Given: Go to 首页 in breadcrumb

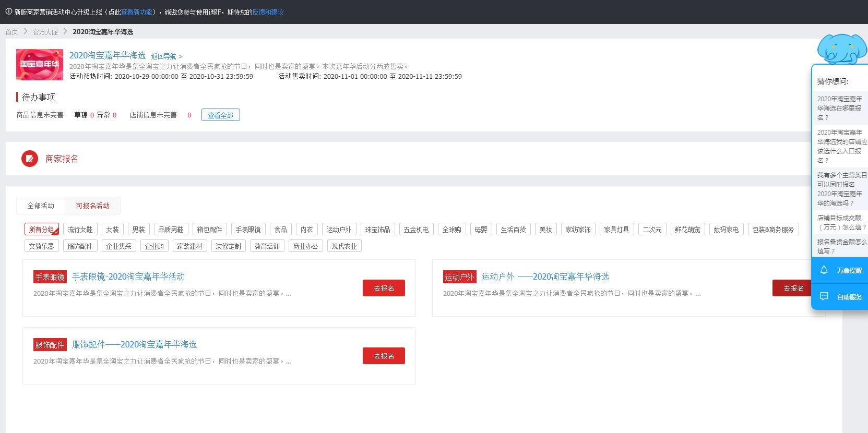Looking at the screenshot, I should pos(11,32).
